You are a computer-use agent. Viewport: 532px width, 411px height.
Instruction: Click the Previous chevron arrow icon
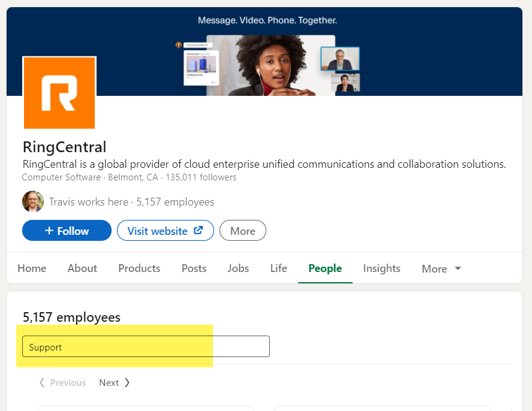coord(42,382)
